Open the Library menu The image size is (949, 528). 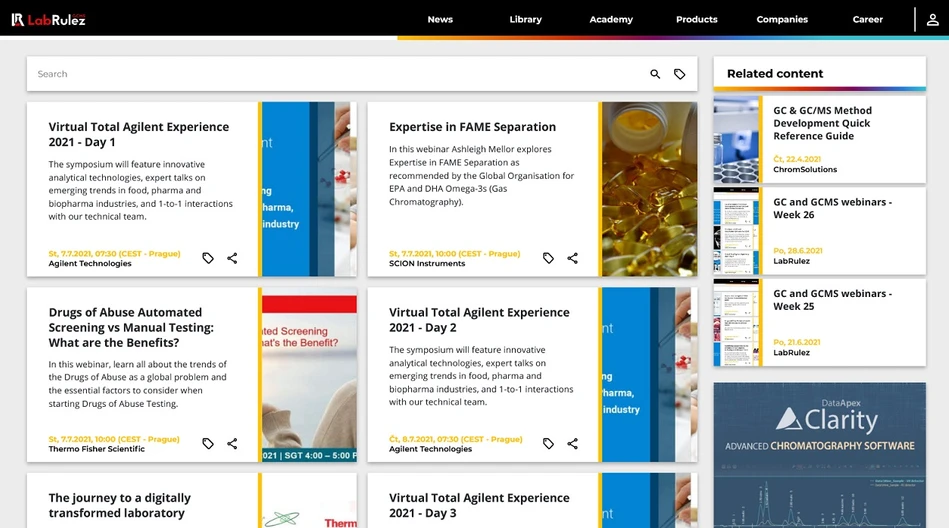point(525,19)
